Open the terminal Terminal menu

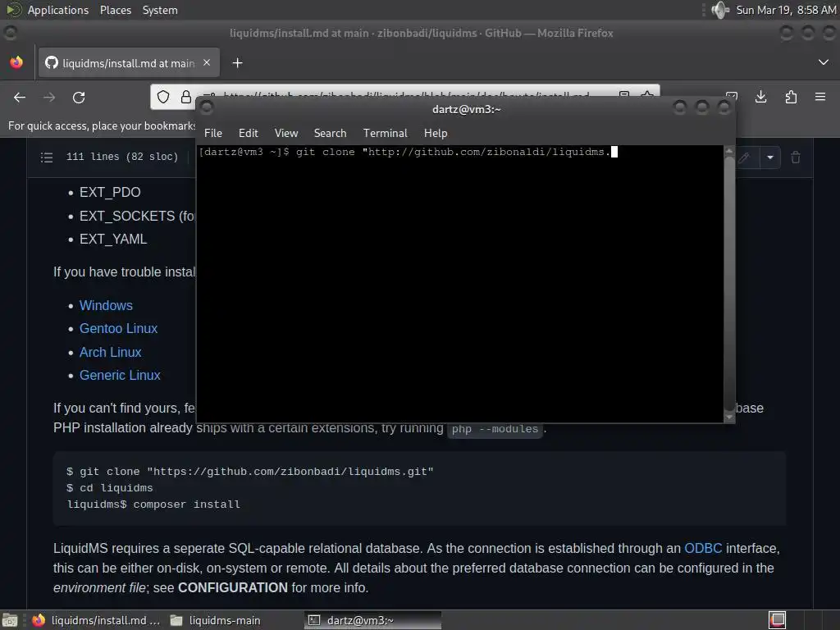tap(386, 133)
